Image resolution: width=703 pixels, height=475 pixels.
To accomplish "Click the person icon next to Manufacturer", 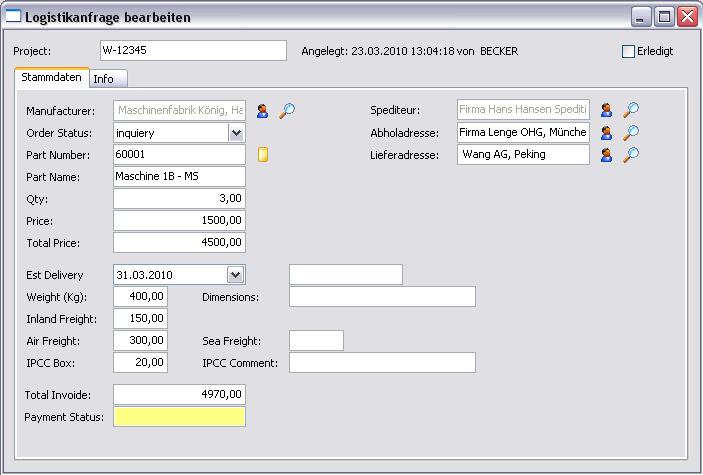I will 263,111.
